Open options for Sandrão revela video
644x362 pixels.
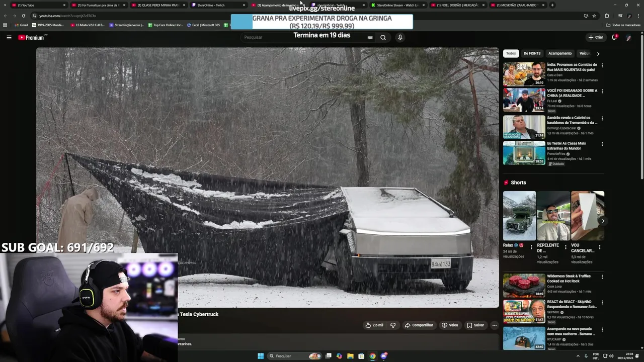tap(602, 119)
